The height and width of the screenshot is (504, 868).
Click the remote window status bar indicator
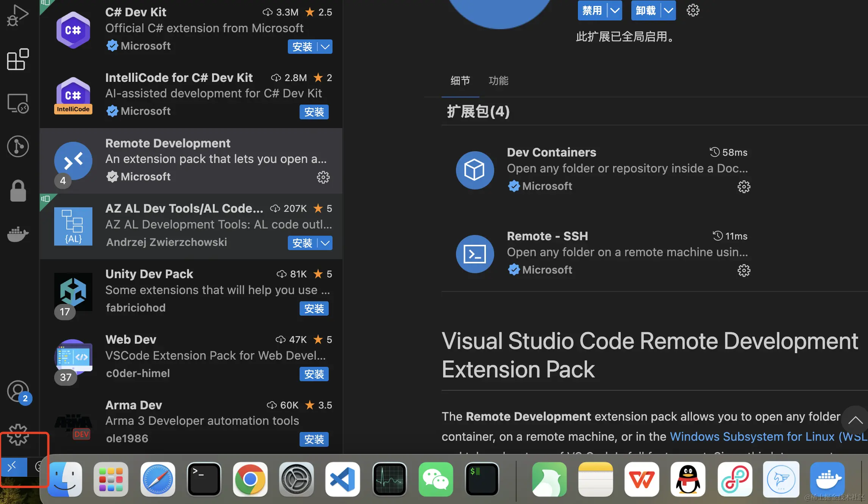13,466
